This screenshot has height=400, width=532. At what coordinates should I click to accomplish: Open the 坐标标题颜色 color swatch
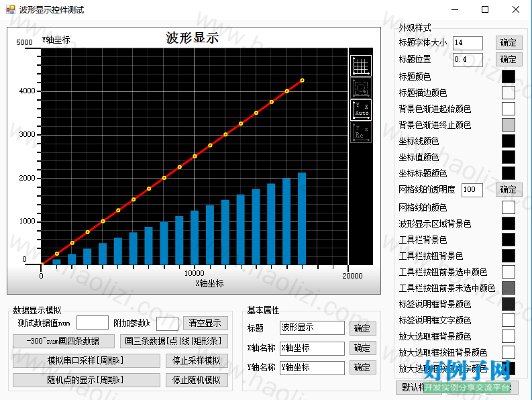point(509,173)
